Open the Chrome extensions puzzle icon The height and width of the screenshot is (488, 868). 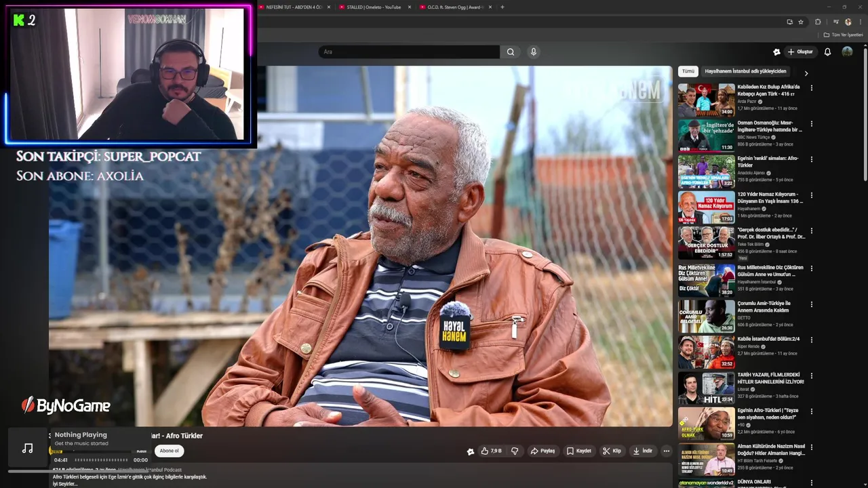pyautogui.click(x=818, y=22)
